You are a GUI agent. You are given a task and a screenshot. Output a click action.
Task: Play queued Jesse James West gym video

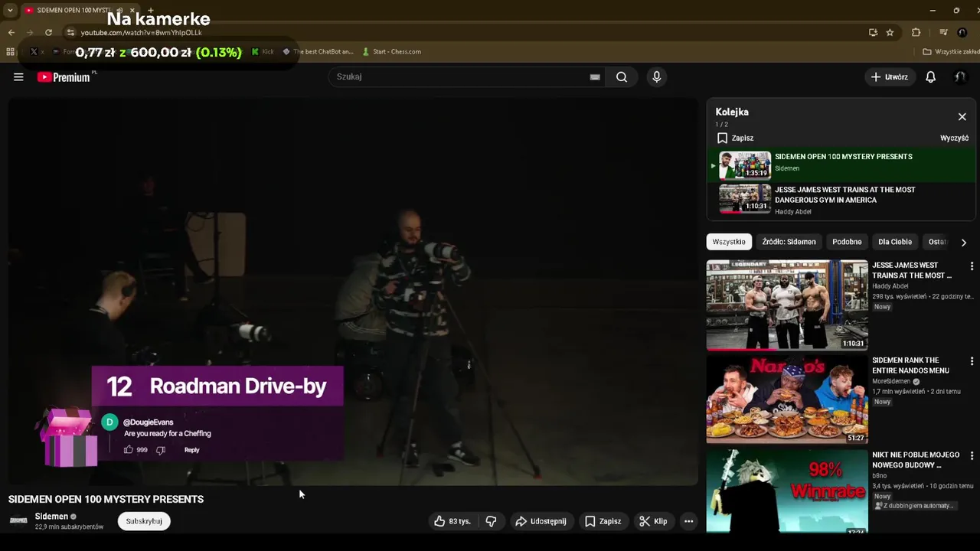[x=841, y=200]
